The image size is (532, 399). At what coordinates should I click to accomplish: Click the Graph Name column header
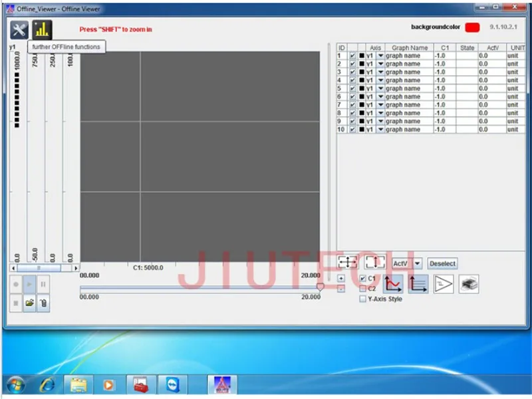pos(410,48)
